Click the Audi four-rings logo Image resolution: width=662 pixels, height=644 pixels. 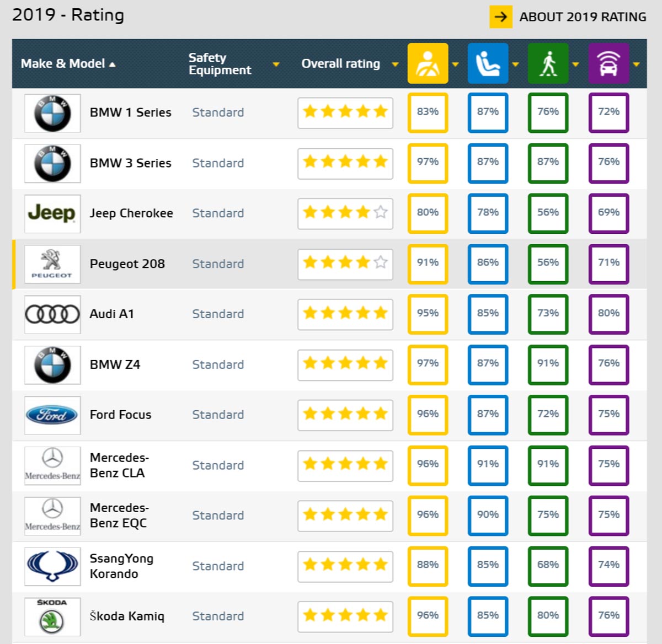52,314
